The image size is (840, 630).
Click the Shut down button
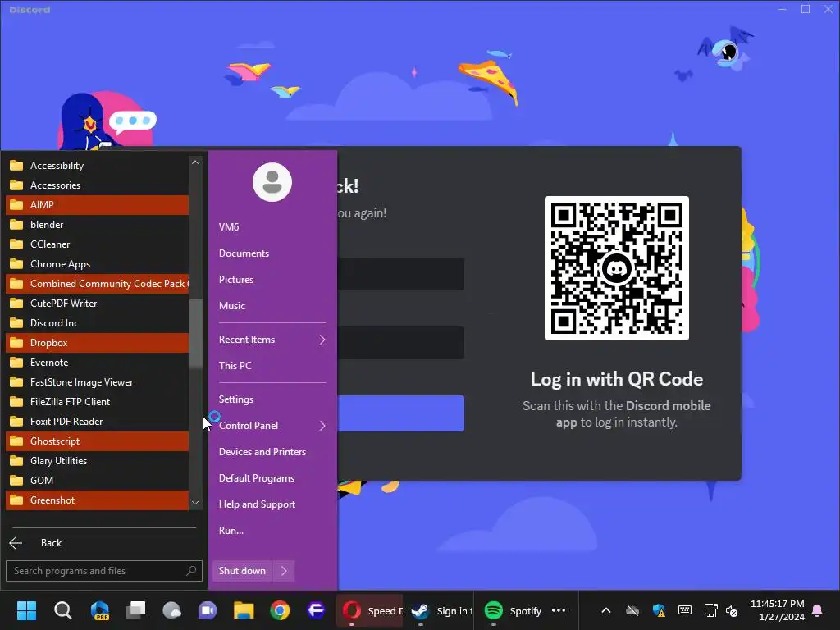point(242,571)
